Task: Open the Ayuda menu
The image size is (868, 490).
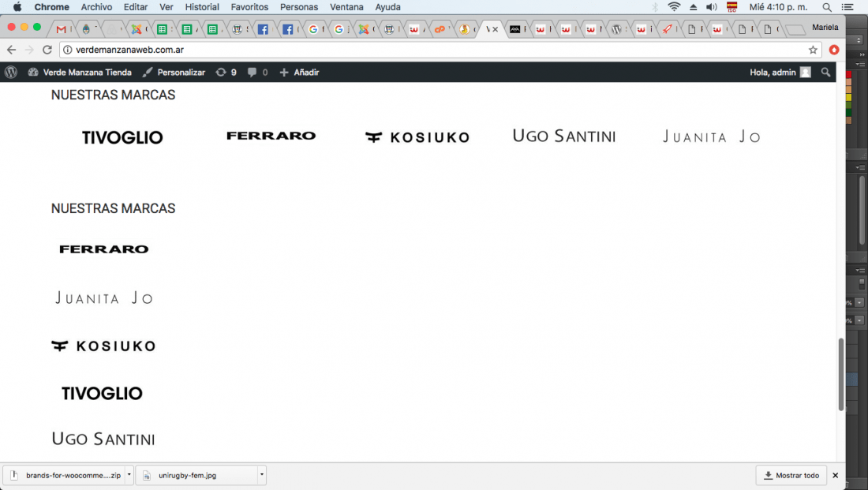Action: click(387, 7)
